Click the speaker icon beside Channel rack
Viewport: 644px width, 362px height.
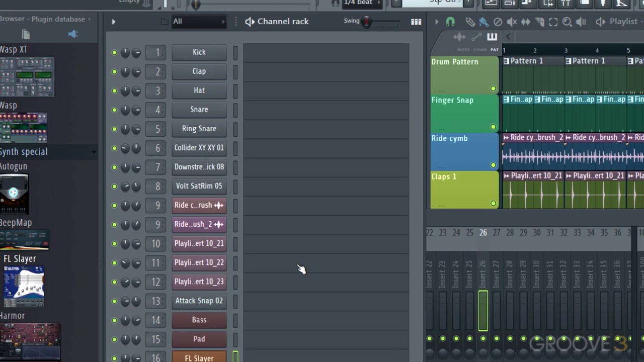click(x=250, y=22)
